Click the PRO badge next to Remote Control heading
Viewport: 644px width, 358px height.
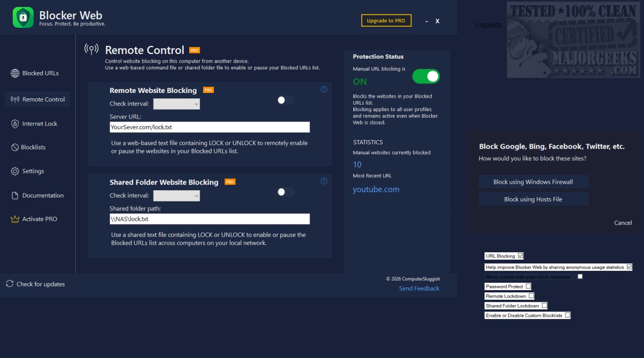(x=195, y=50)
